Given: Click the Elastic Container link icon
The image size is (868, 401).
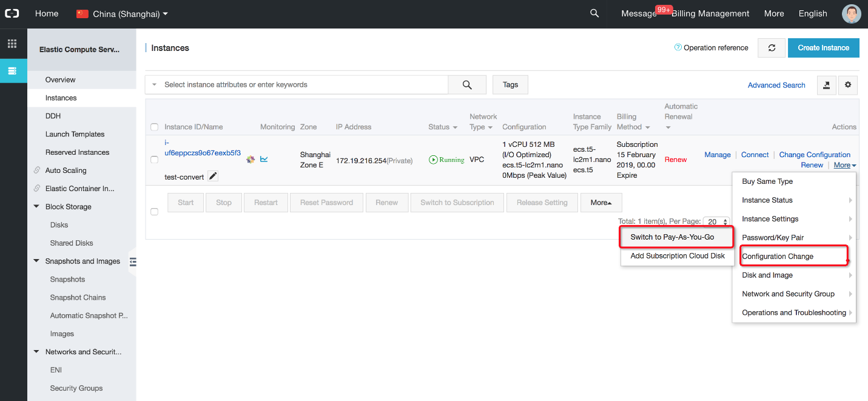Looking at the screenshot, I should 38,189.
